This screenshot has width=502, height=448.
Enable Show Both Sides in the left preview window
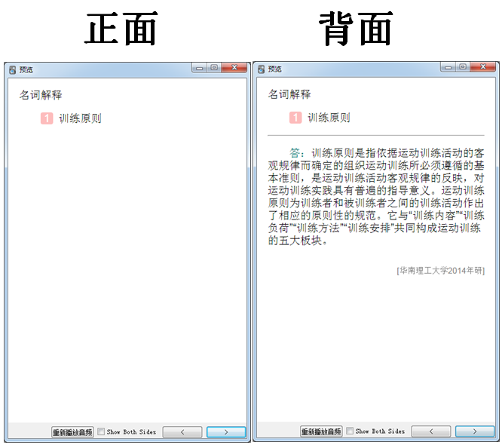101,431
